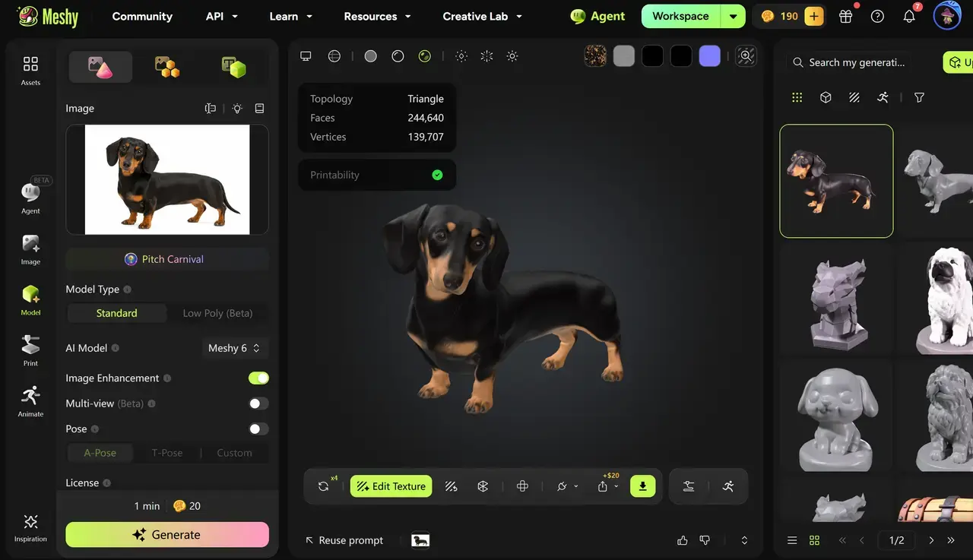The image size is (973, 560).
Task: Click the Generate button
Action: (x=167, y=534)
